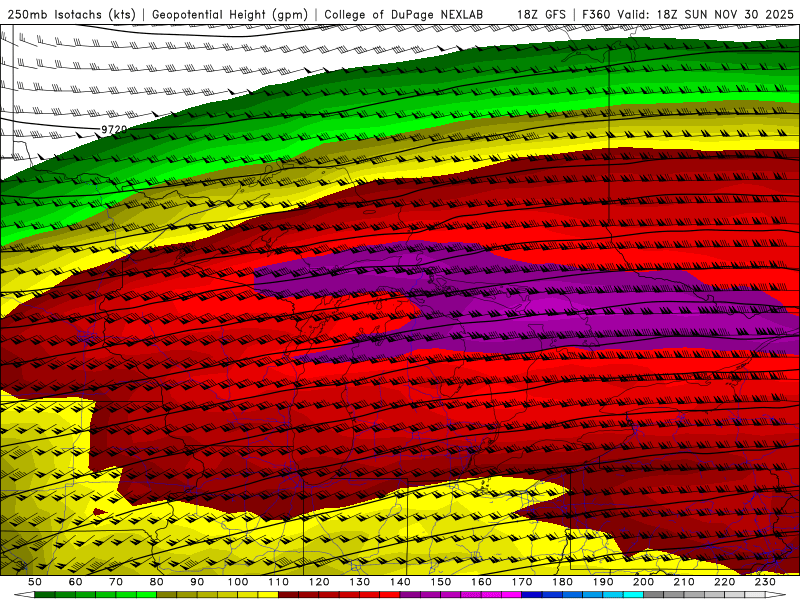Click the 180 value on color scale
The width and height of the screenshot is (800, 600).
coord(562,582)
